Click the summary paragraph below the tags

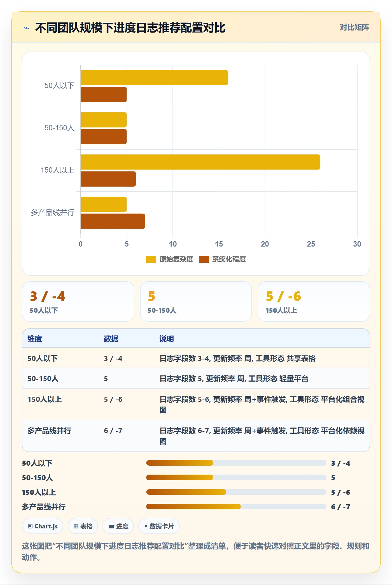(196, 551)
